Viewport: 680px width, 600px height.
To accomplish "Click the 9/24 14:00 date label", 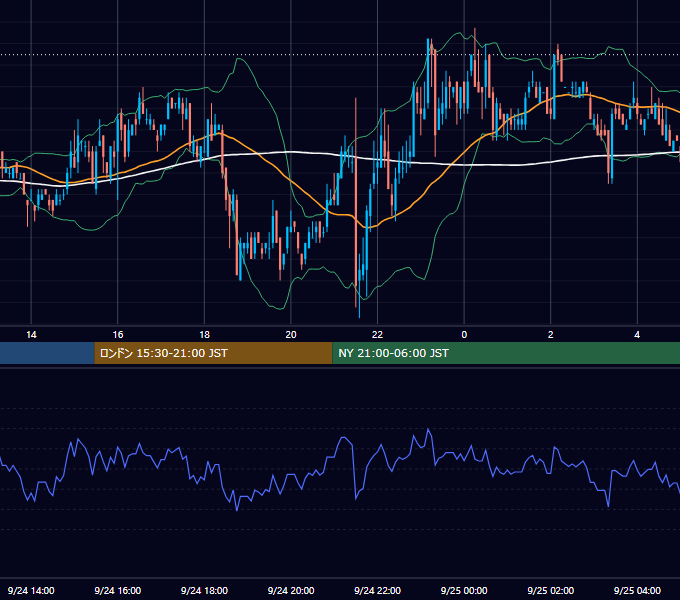I will (31, 590).
